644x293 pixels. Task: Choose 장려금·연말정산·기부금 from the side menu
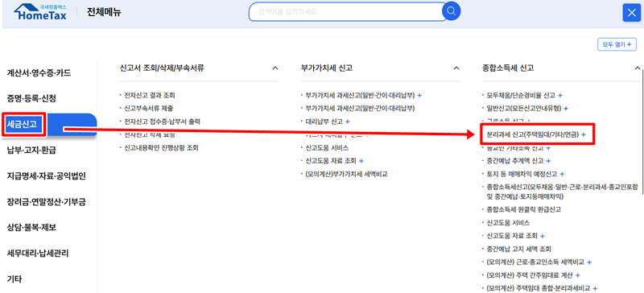coord(47,202)
